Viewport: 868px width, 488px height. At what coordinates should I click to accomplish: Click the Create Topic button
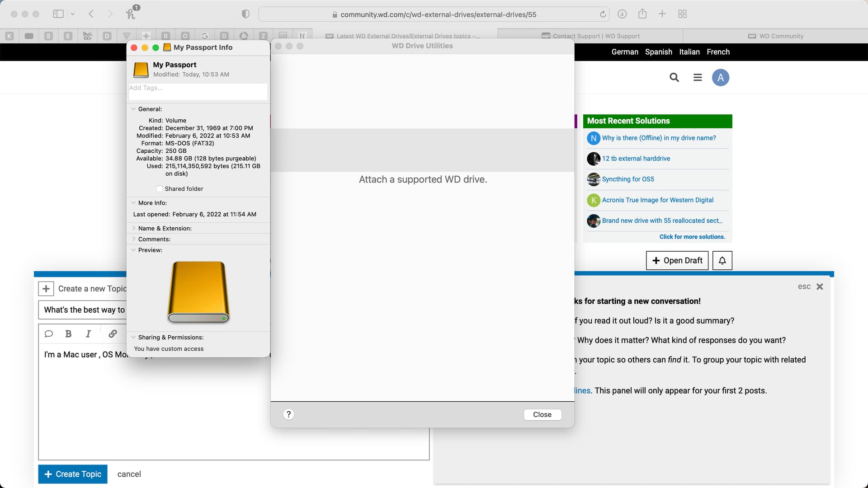73,474
